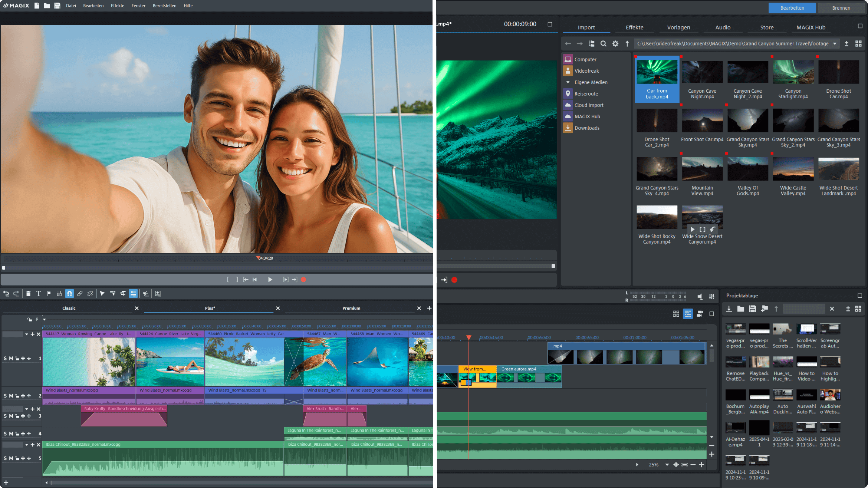Click the delete trash icon in the toolbar
The height and width of the screenshot is (488, 868).
(x=28, y=294)
